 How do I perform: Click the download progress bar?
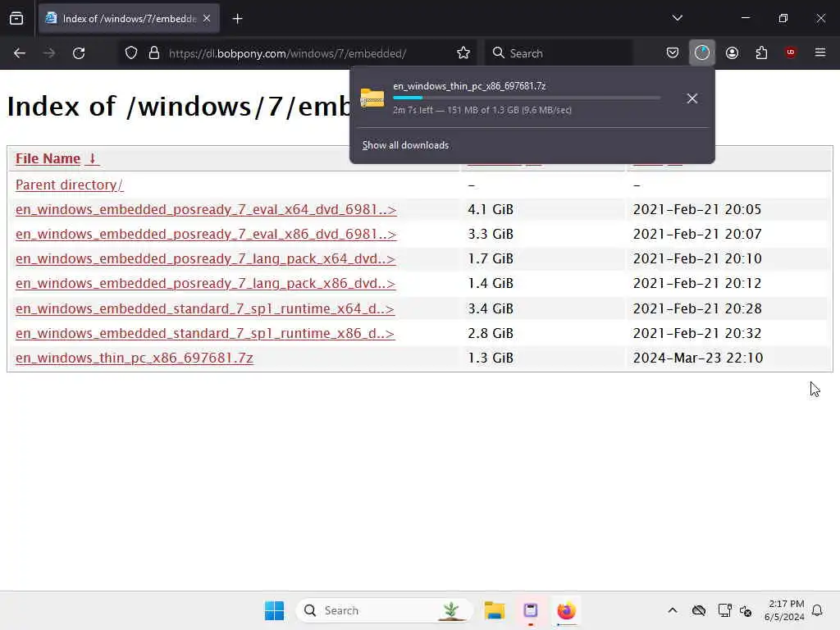click(526, 98)
